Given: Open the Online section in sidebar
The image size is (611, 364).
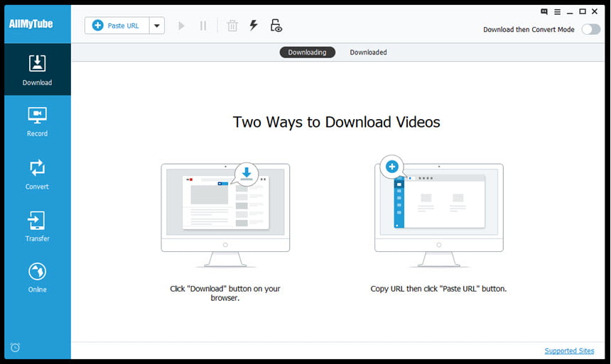Looking at the screenshot, I should pyautogui.click(x=38, y=277).
